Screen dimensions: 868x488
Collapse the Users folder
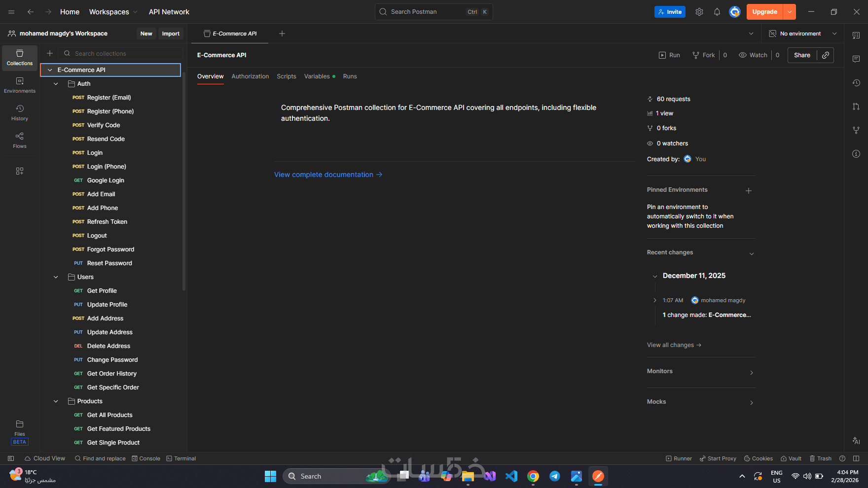[56, 277]
